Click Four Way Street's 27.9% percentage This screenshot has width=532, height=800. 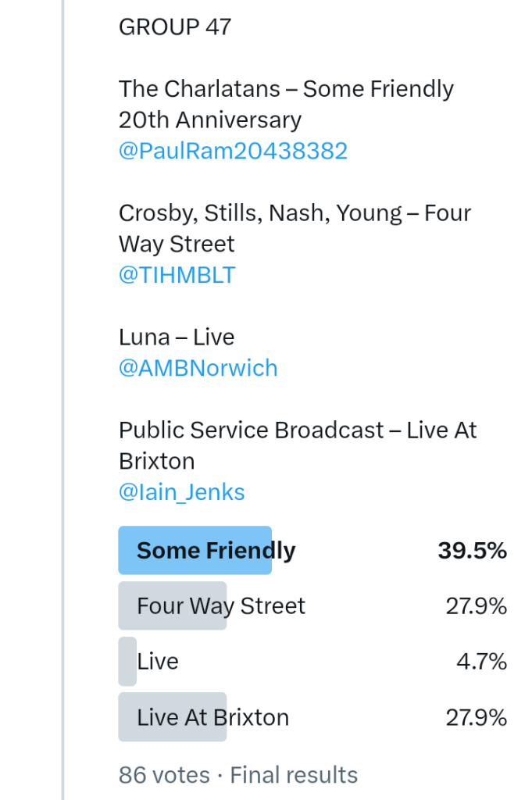[x=476, y=606]
